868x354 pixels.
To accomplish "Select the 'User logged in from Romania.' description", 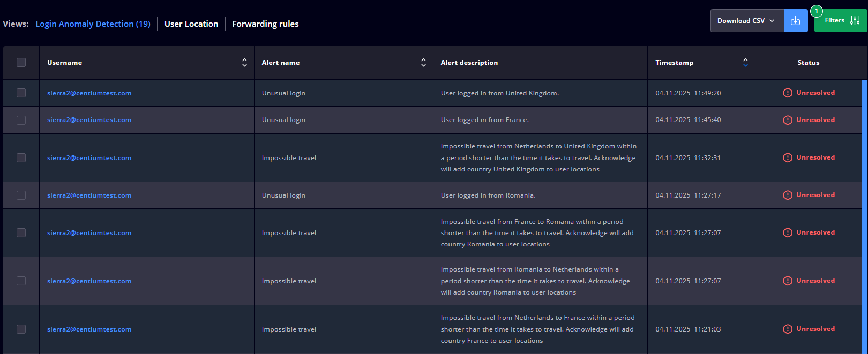I will point(488,195).
